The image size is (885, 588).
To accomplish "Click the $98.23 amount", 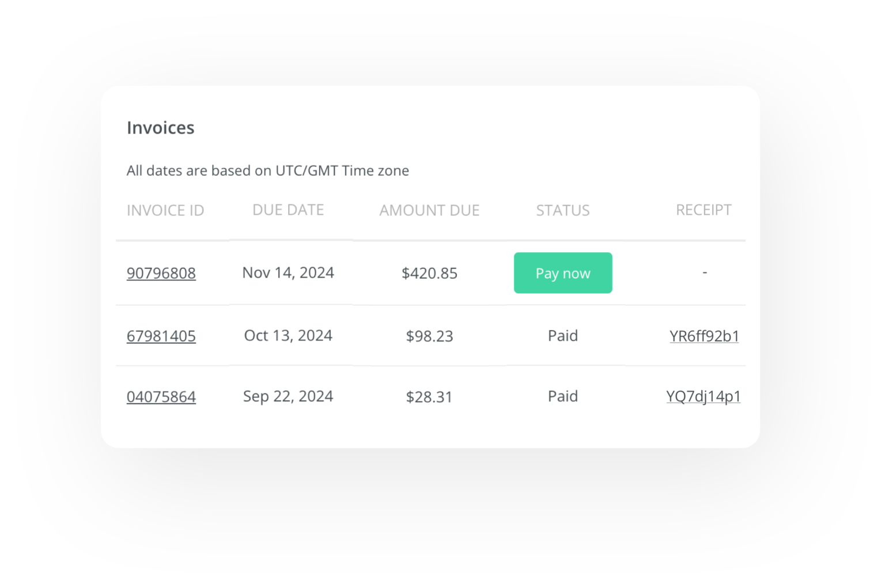I will pyautogui.click(x=429, y=336).
